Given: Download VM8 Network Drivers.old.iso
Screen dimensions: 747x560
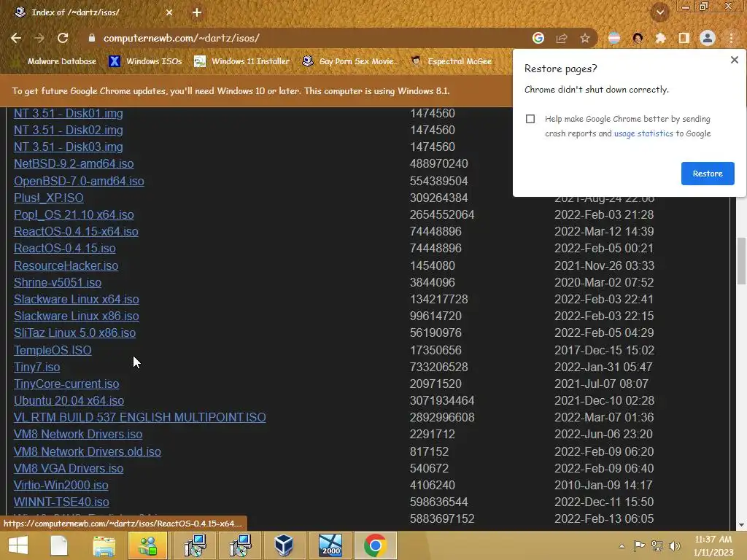Looking at the screenshot, I should [x=88, y=451].
